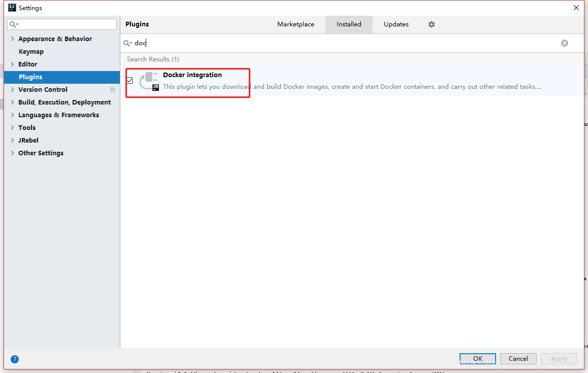The height and width of the screenshot is (373, 588).
Task: Click the Apply button
Action: coord(559,359)
